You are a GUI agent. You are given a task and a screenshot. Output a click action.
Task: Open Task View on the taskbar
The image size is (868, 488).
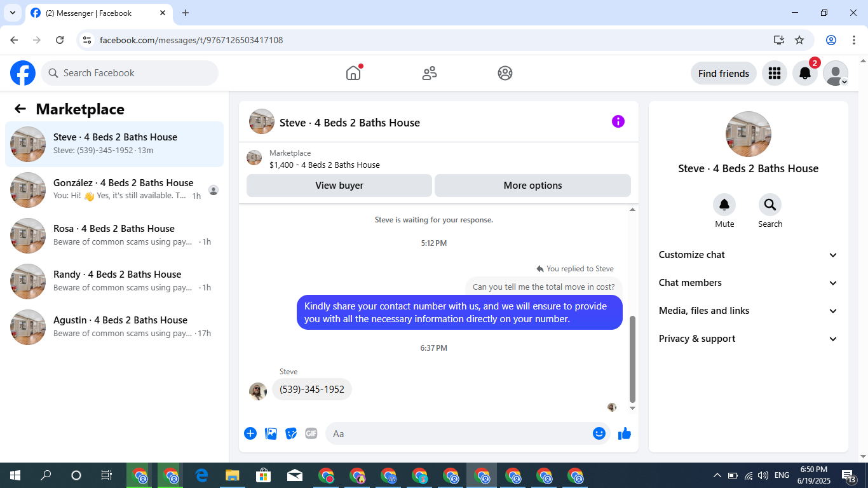pyautogui.click(x=107, y=475)
